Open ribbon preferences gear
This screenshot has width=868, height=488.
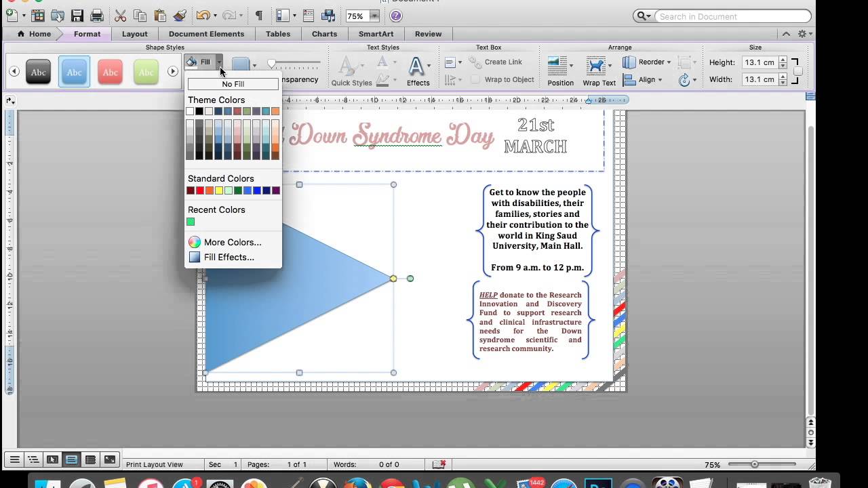click(802, 34)
